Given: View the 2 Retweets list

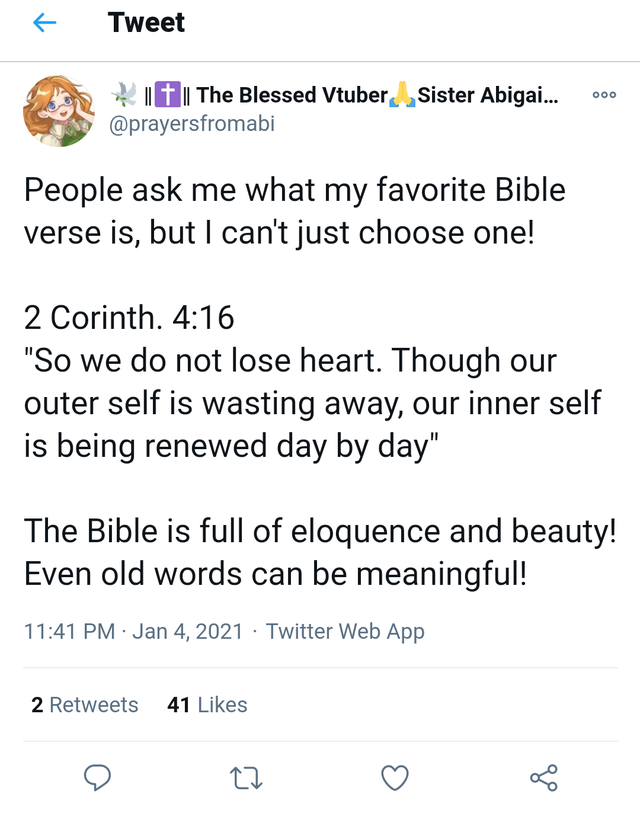Looking at the screenshot, I should pyautogui.click(x=85, y=705).
